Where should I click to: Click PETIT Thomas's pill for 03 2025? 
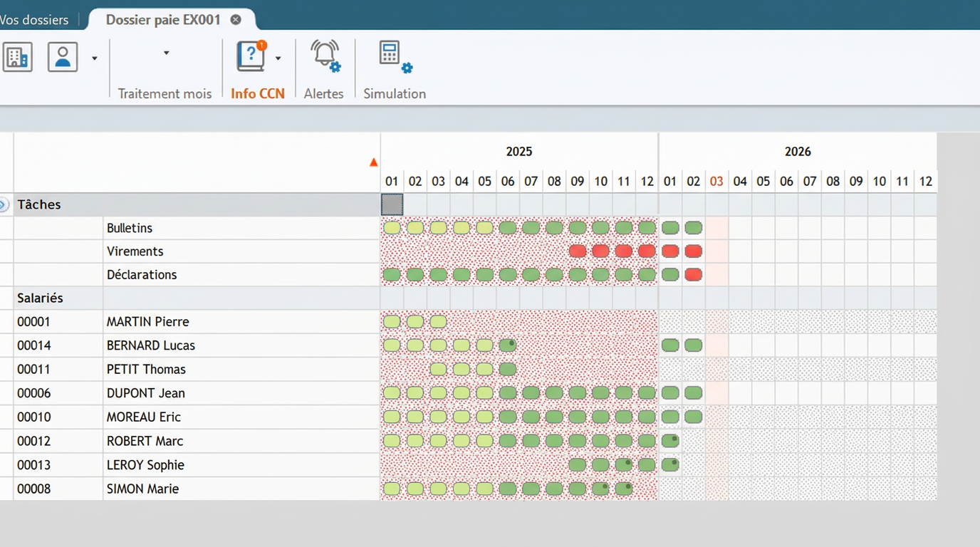click(438, 369)
